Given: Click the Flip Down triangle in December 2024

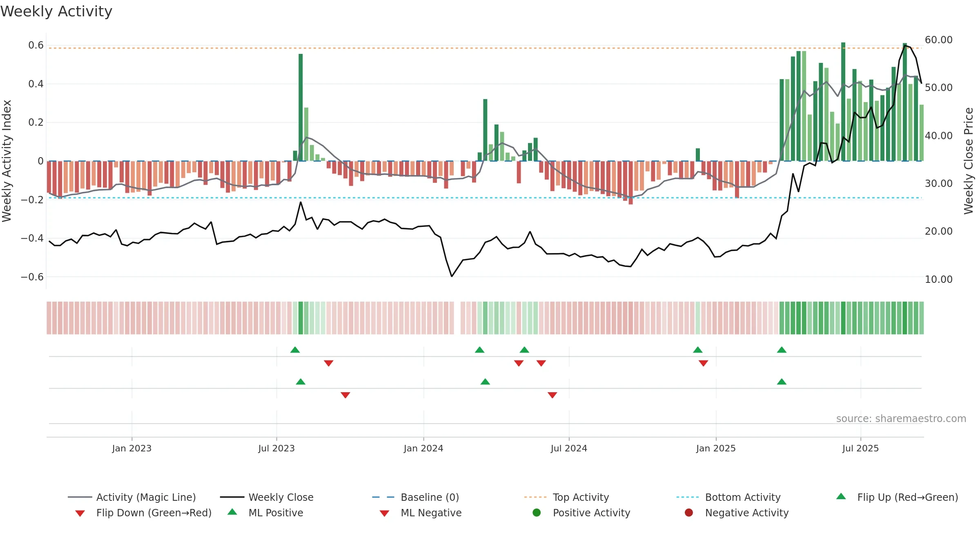Looking at the screenshot, I should [703, 363].
